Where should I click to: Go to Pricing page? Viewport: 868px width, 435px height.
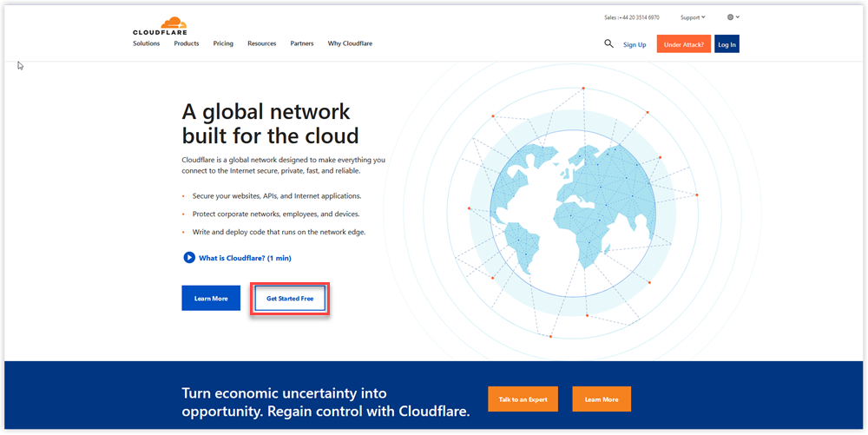[223, 43]
